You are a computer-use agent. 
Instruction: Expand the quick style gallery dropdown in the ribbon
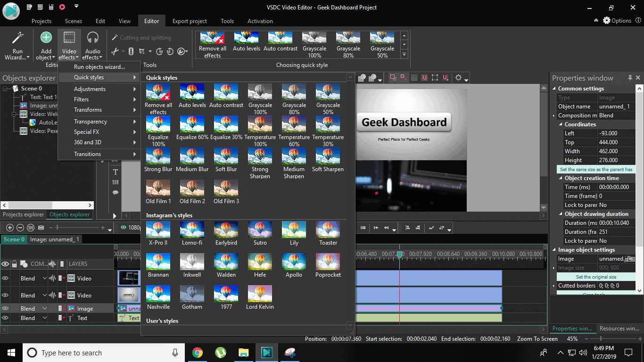coord(404,55)
